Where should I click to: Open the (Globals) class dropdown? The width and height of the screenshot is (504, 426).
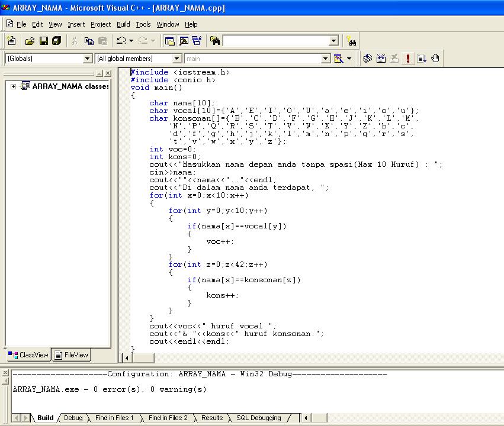(x=87, y=59)
